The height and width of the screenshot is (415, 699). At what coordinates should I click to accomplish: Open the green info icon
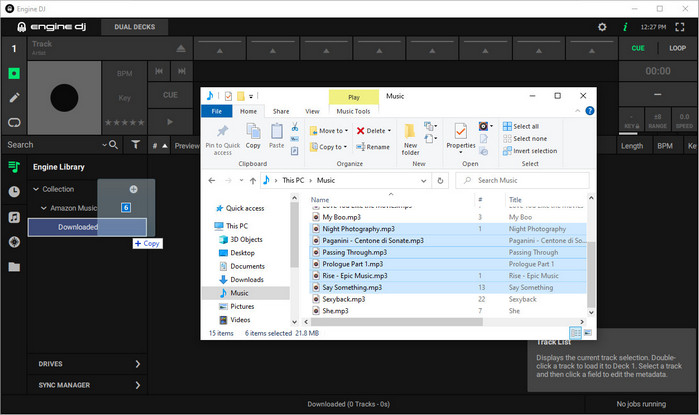click(625, 27)
